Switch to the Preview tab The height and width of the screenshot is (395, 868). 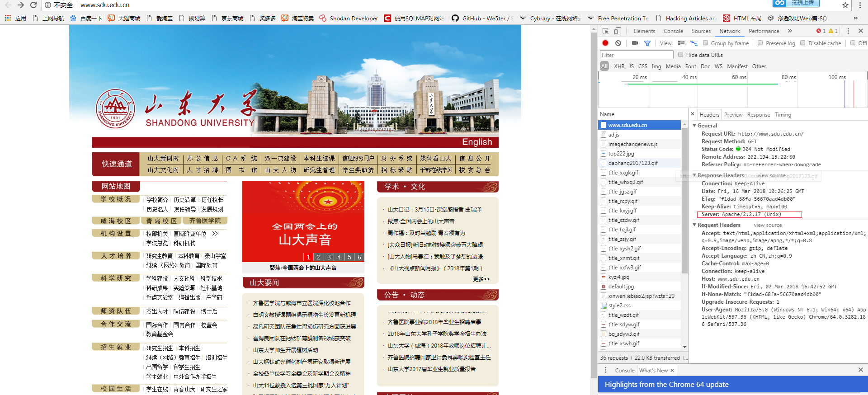tap(733, 115)
